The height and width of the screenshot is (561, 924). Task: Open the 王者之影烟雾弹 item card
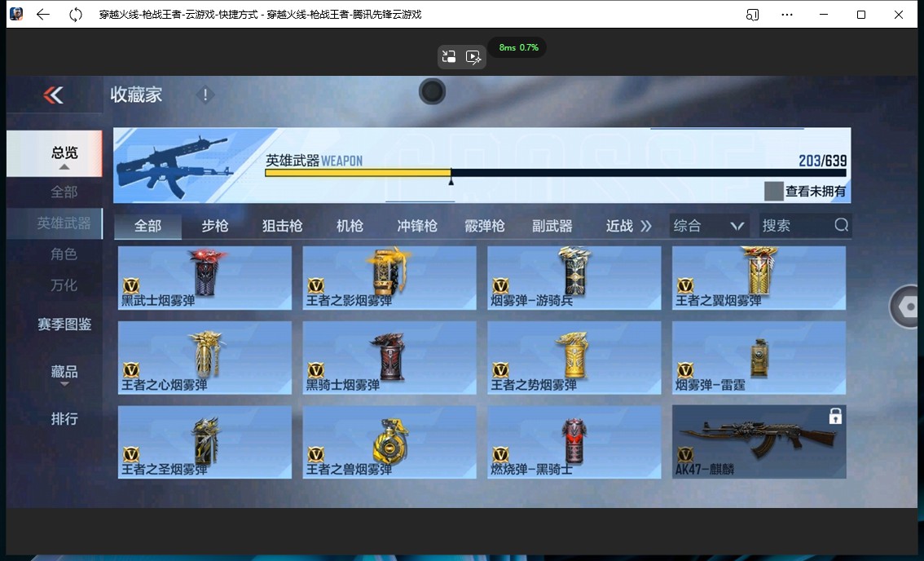(389, 278)
